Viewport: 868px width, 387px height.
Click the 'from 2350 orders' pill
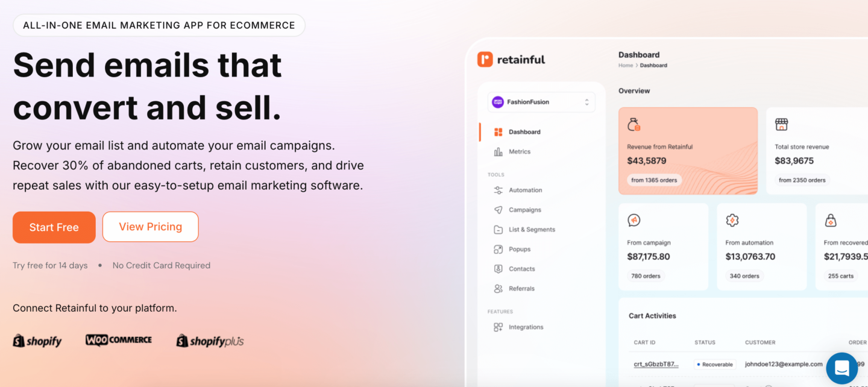point(802,180)
